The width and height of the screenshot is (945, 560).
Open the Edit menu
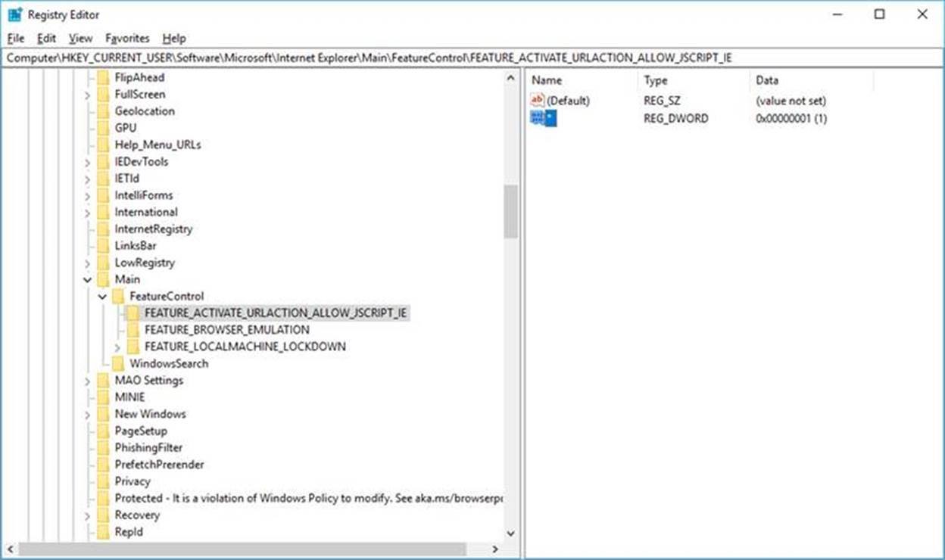[46, 38]
